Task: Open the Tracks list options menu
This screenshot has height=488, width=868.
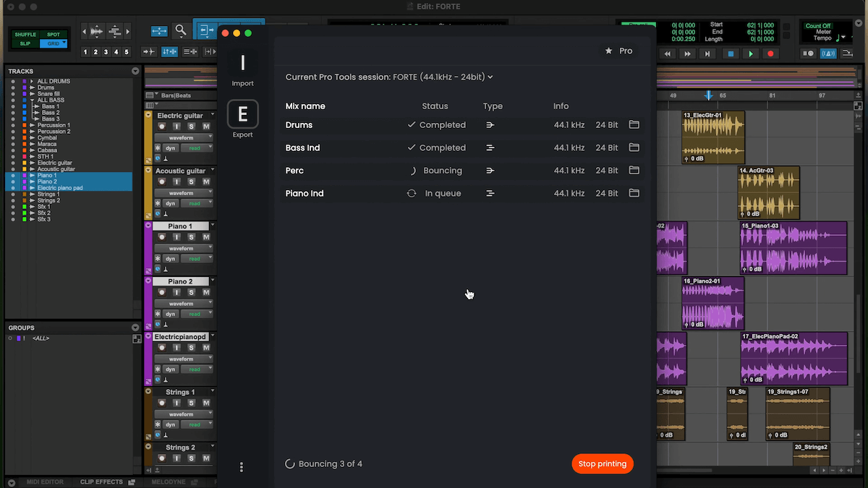Action: 135,71
